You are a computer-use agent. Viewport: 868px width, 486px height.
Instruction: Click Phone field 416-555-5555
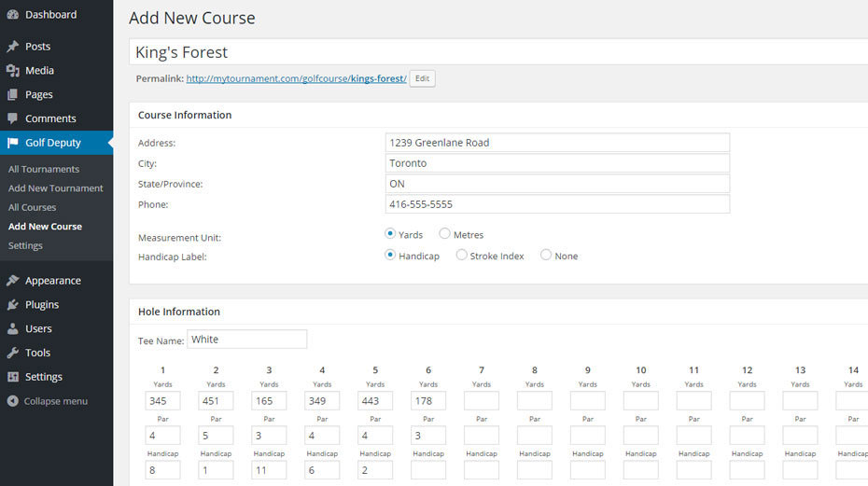click(557, 204)
